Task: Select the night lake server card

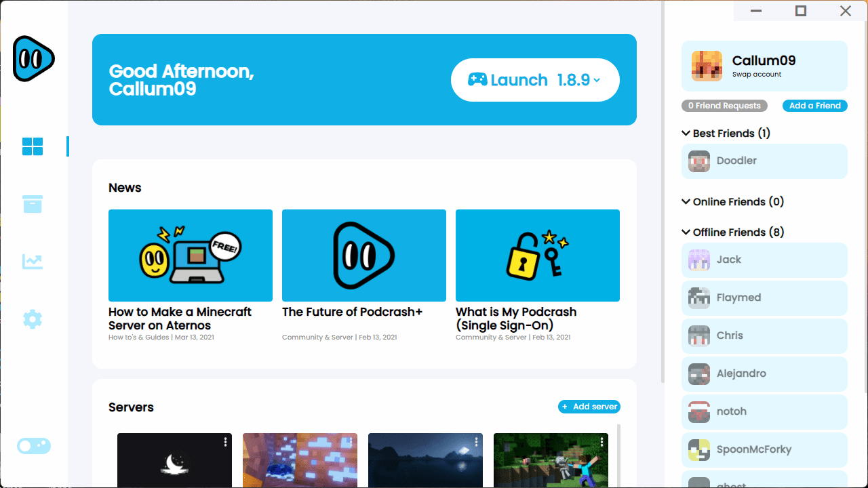Action: [x=425, y=460]
